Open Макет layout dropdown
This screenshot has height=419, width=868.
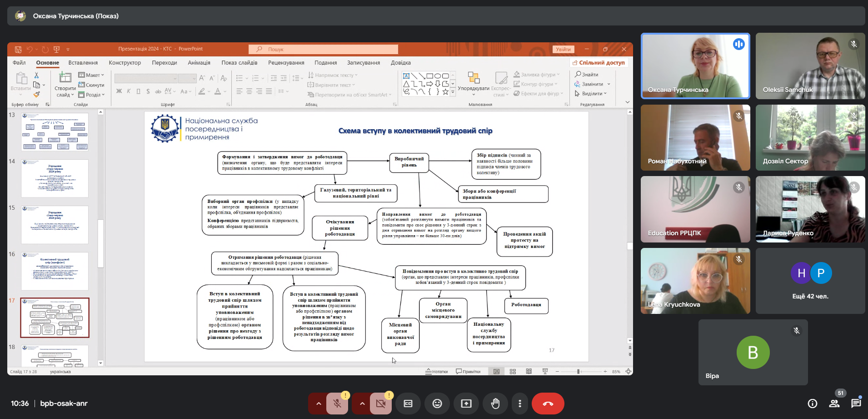click(x=91, y=75)
